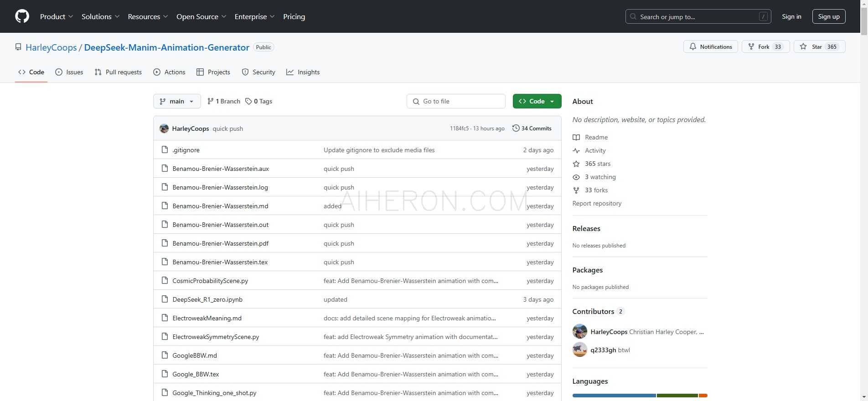Open the main branch selector dropdown
Image resolution: width=868 pixels, height=401 pixels.
[x=177, y=101]
